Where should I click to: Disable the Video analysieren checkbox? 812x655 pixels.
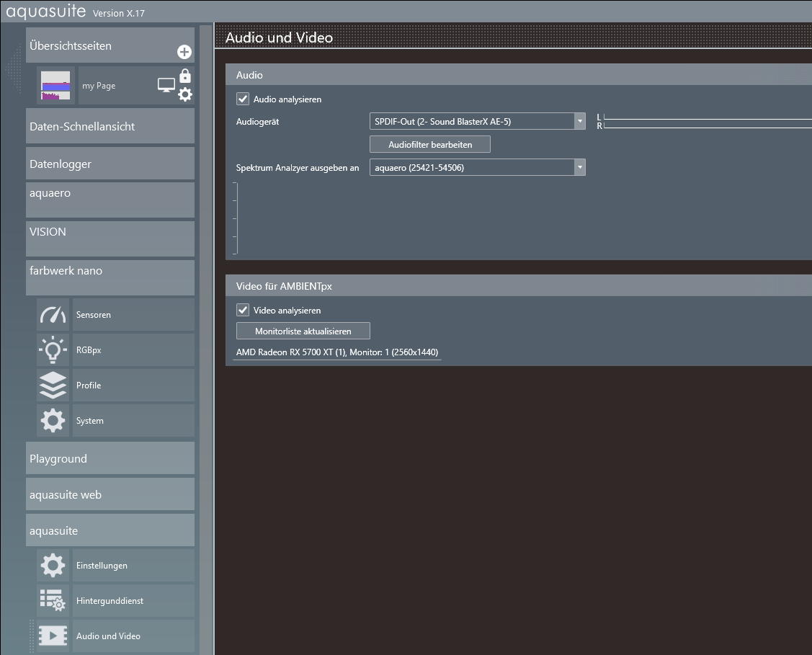pyautogui.click(x=243, y=311)
